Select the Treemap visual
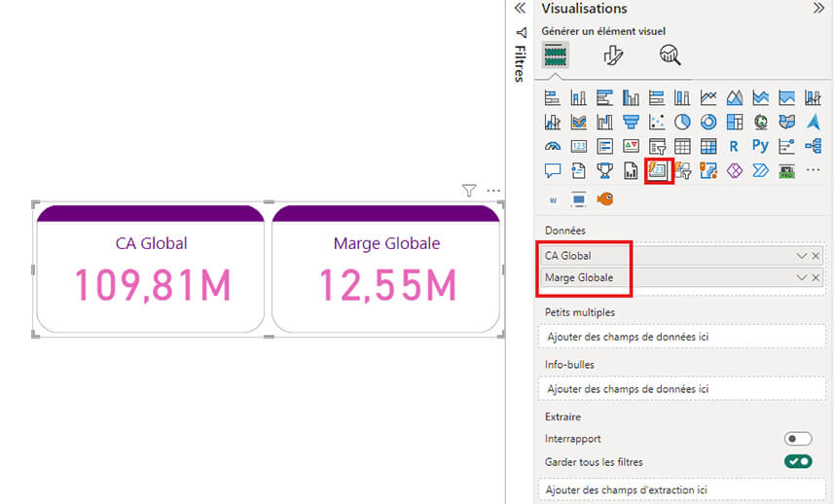Viewport: 834px width, 504px height. coord(735,123)
